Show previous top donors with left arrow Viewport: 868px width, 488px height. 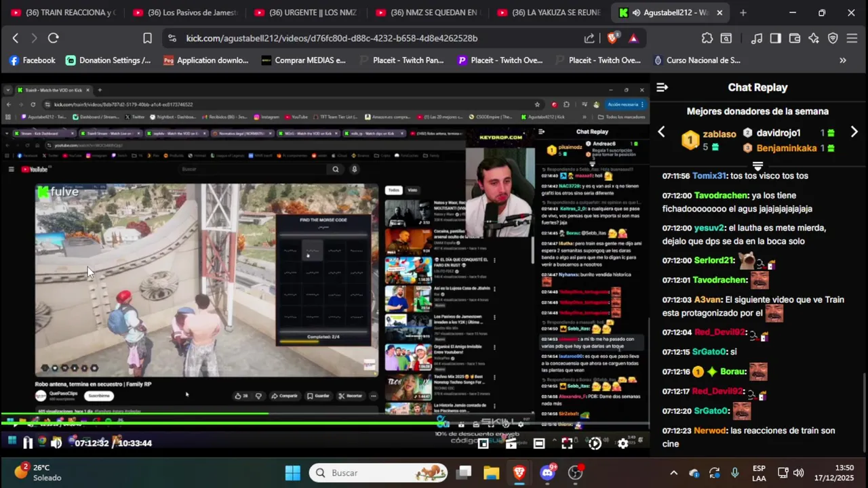coord(661,132)
